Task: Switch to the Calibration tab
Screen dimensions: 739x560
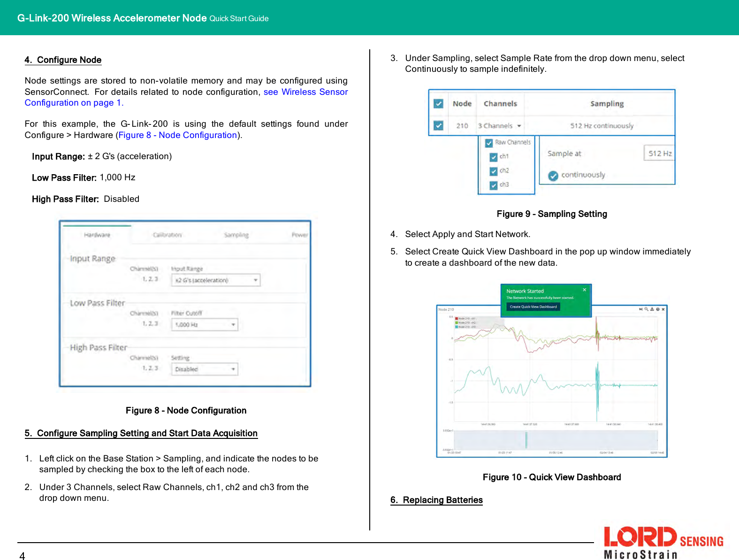Action: [x=168, y=235]
